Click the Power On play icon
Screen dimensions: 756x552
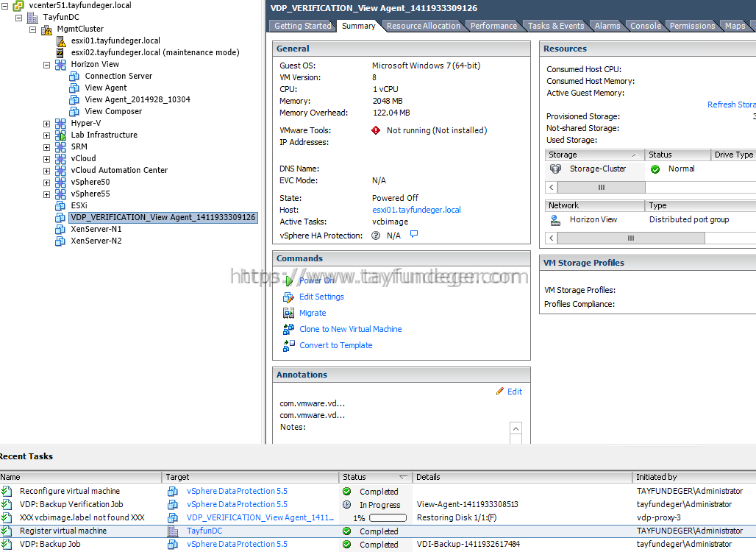point(289,281)
